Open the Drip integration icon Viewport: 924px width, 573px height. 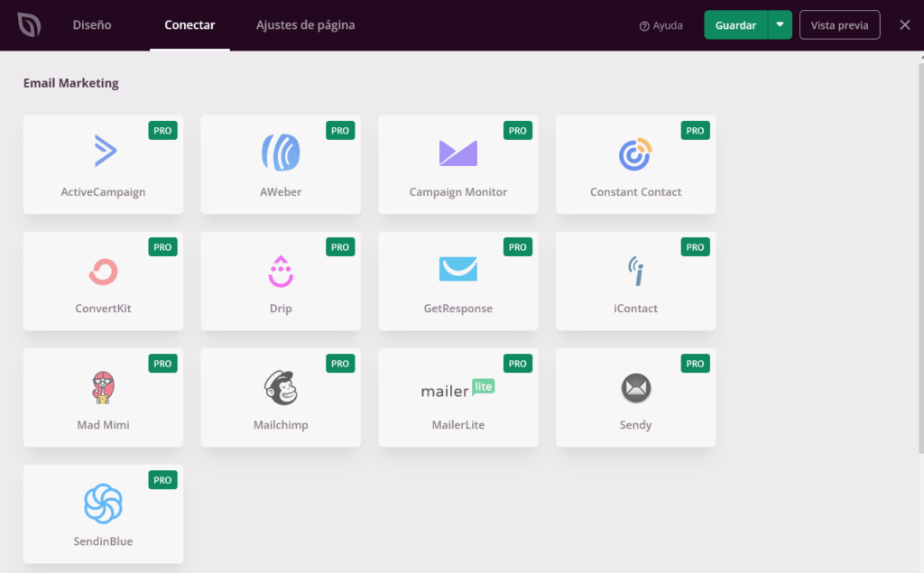280,268
